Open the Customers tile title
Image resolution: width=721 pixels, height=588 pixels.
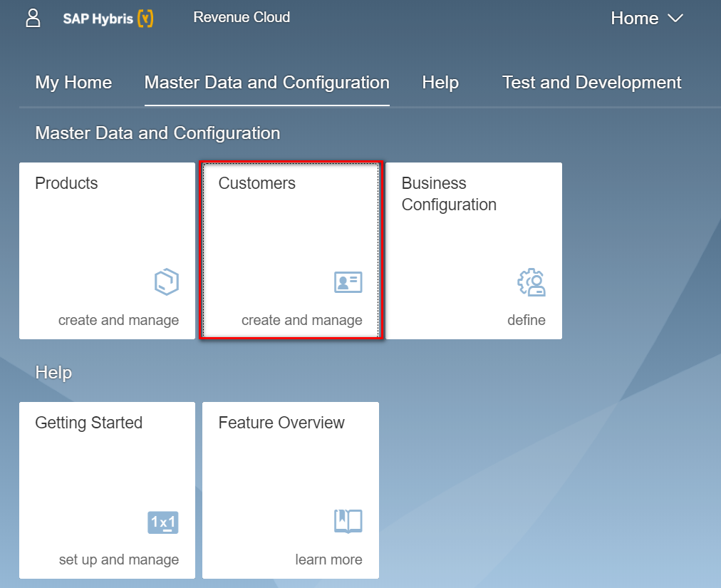256,183
